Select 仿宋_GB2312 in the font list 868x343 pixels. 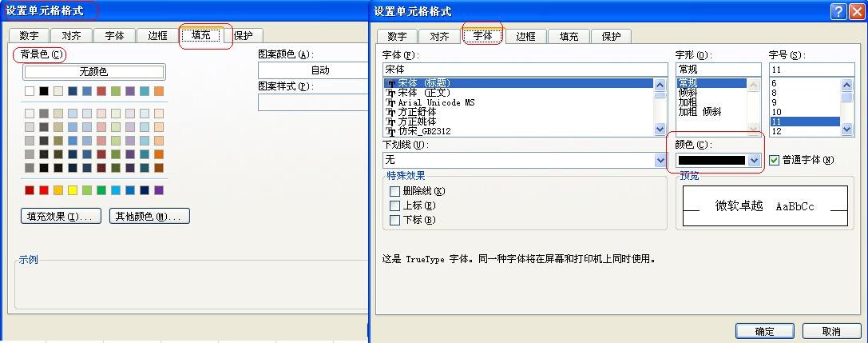519,131
